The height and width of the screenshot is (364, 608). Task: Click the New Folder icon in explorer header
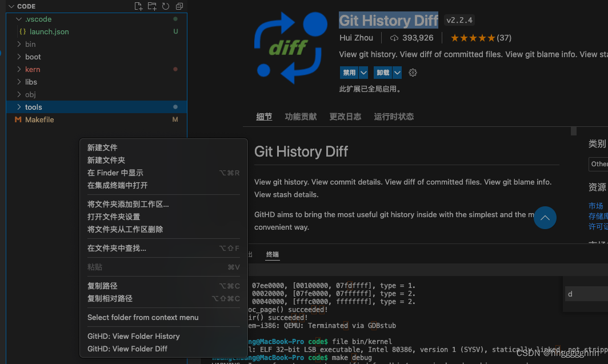pos(152,6)
